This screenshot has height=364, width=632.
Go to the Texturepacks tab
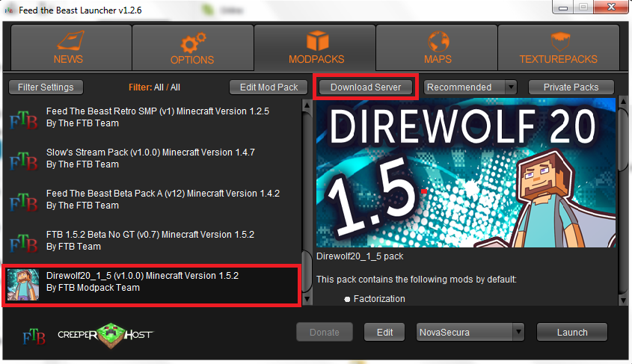pyautogui.click(x=559, y=49)
